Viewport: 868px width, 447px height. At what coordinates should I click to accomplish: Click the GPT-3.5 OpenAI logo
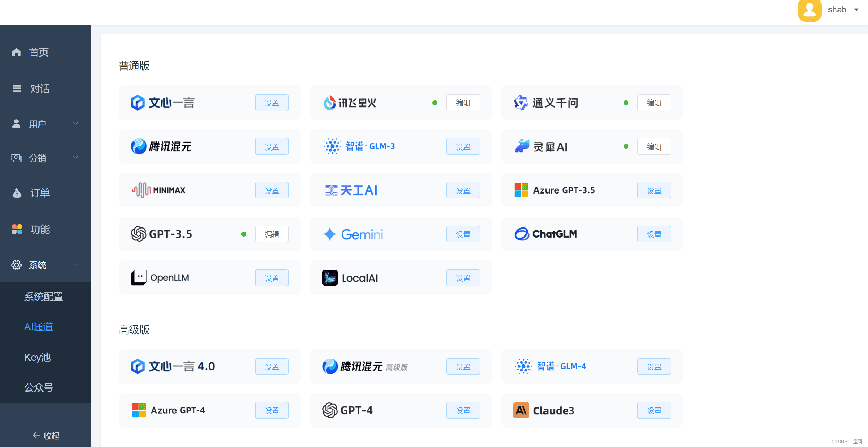(x=138, y=234)
